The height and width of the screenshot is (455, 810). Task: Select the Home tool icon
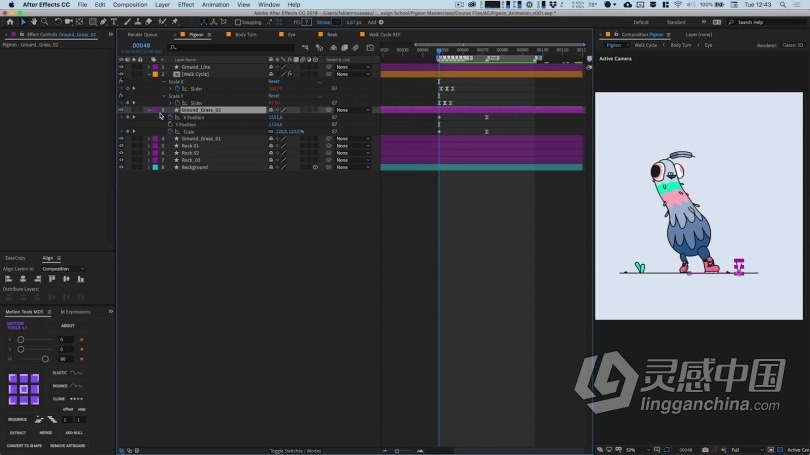point(10,22)
